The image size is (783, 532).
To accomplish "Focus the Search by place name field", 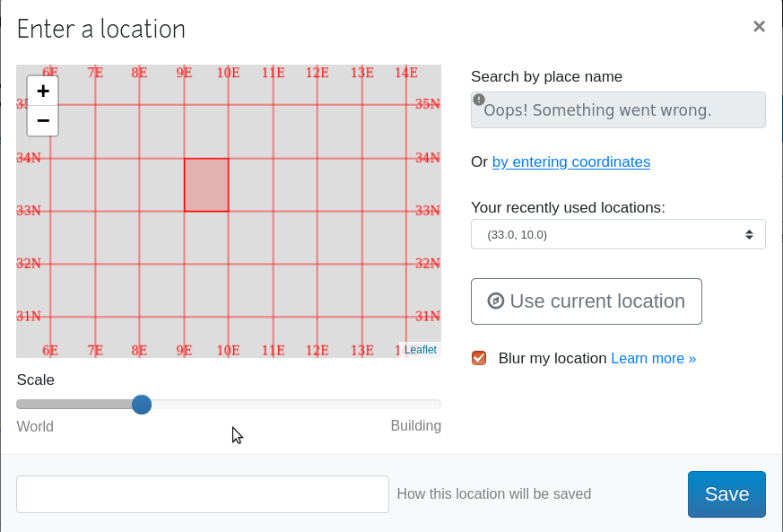I will pyautogui.click(x=618, y=109).
